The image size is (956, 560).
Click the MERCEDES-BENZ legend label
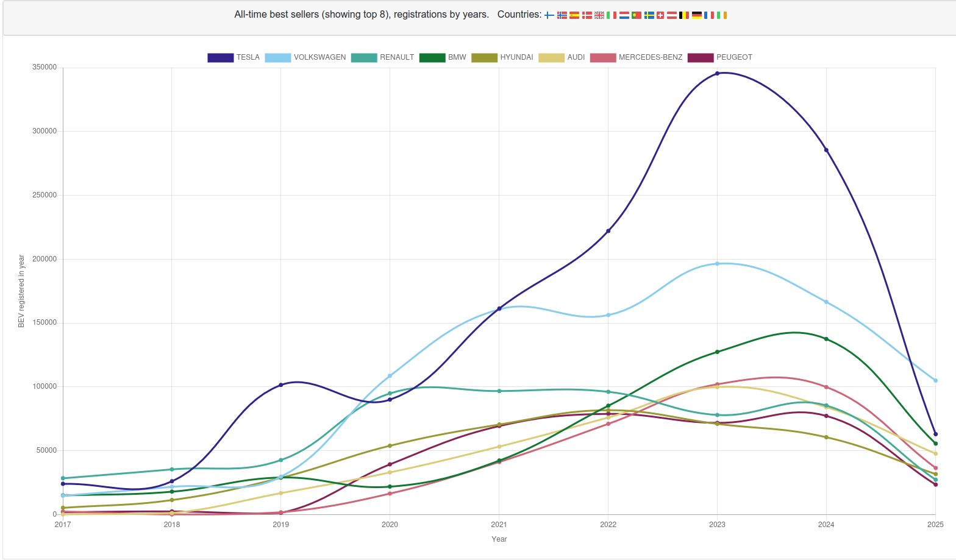(x=651, y=57)
